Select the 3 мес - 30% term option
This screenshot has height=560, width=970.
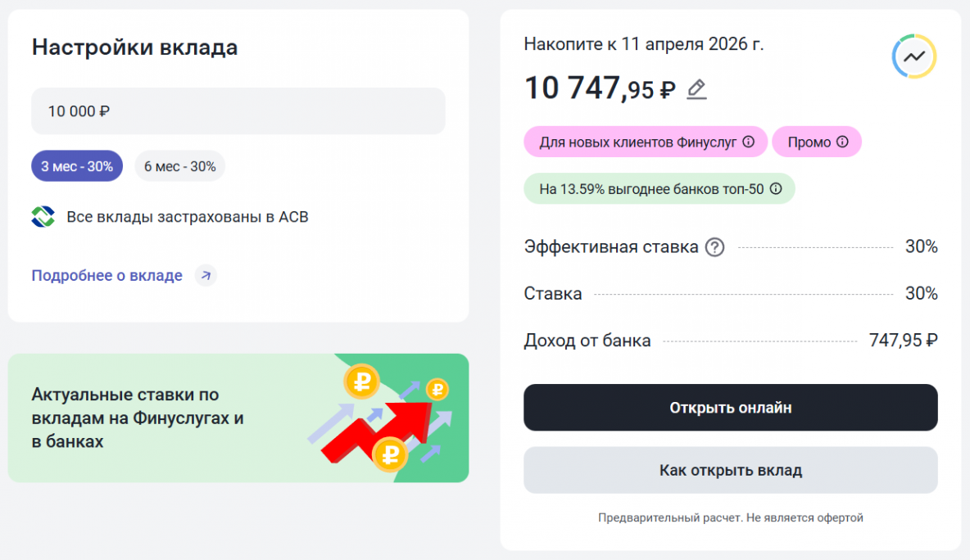tap(77, 166)
